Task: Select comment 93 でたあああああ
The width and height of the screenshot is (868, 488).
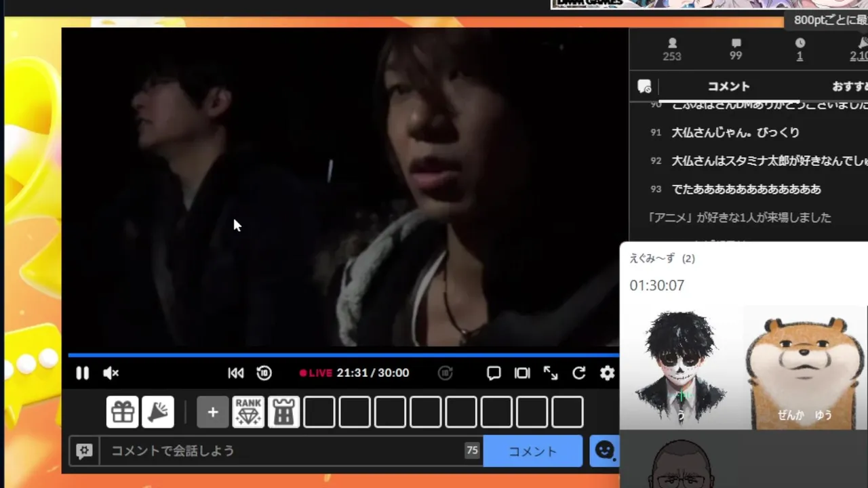Action: click(746, 189)
